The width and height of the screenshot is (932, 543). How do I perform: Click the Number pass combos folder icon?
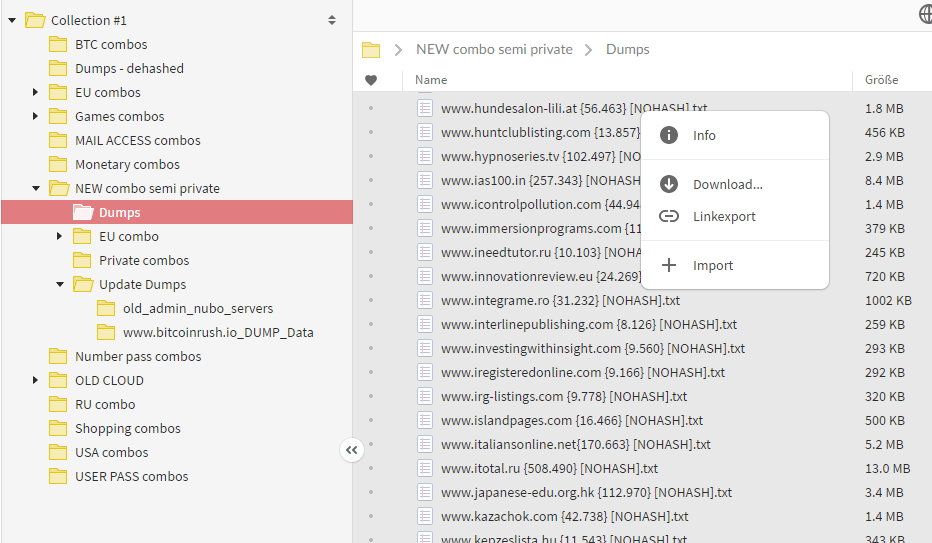(58, 356)
